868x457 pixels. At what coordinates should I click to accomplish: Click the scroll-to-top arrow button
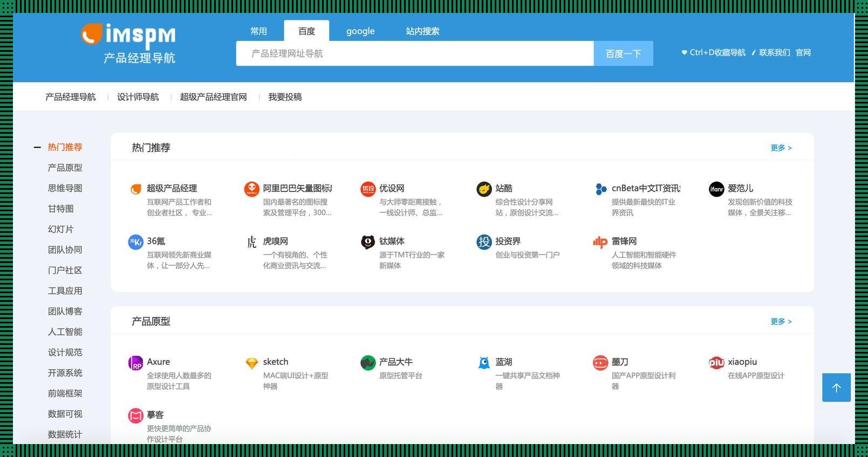pos(836,387)
